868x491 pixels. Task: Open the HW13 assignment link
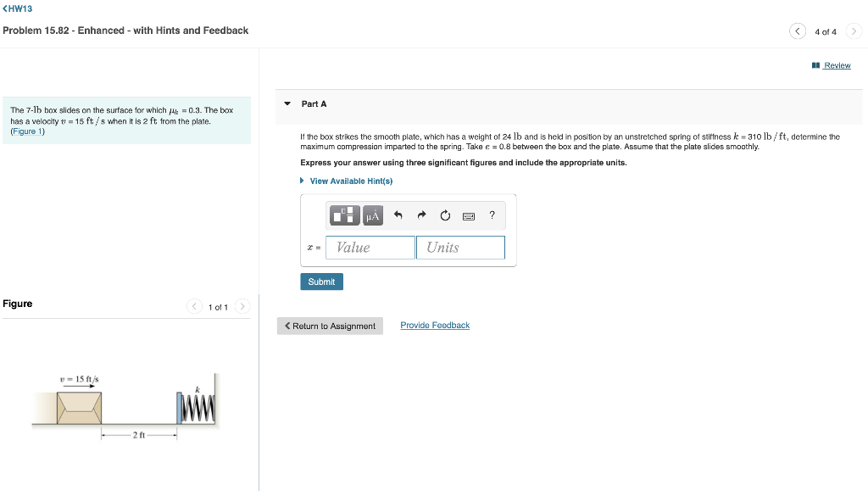coord(16,8)
